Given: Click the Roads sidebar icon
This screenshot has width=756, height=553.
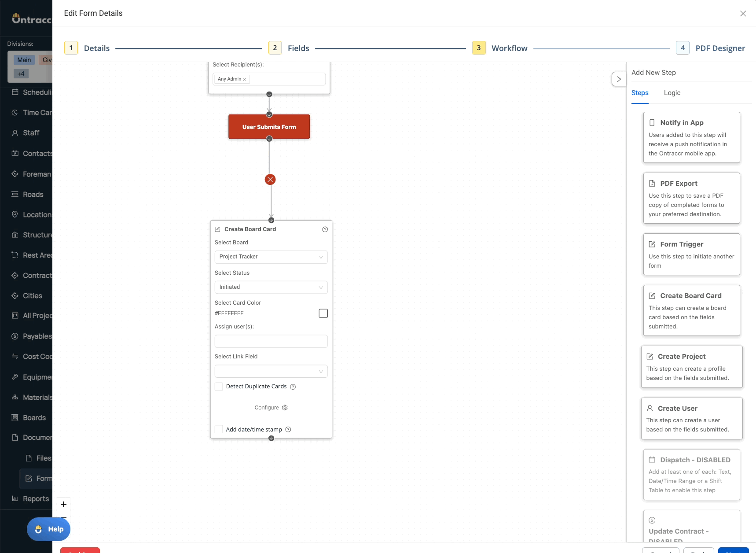Looking at the screenshot, I should (15, 194).
